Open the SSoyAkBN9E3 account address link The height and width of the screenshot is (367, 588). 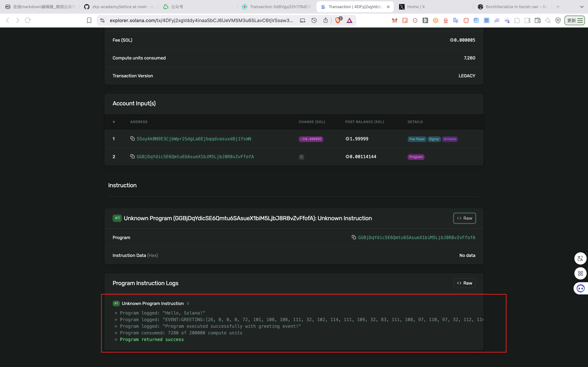pyautogui.click(x=194, y=139)
